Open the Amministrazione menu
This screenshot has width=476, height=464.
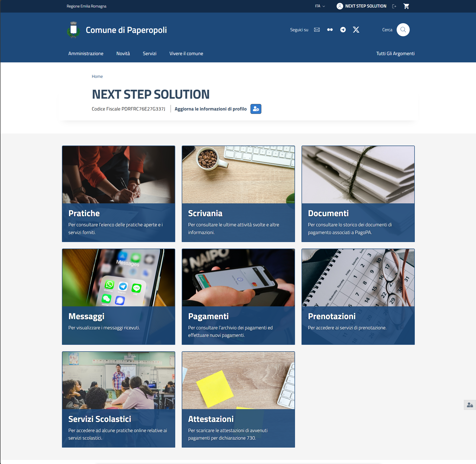point(86,53)
